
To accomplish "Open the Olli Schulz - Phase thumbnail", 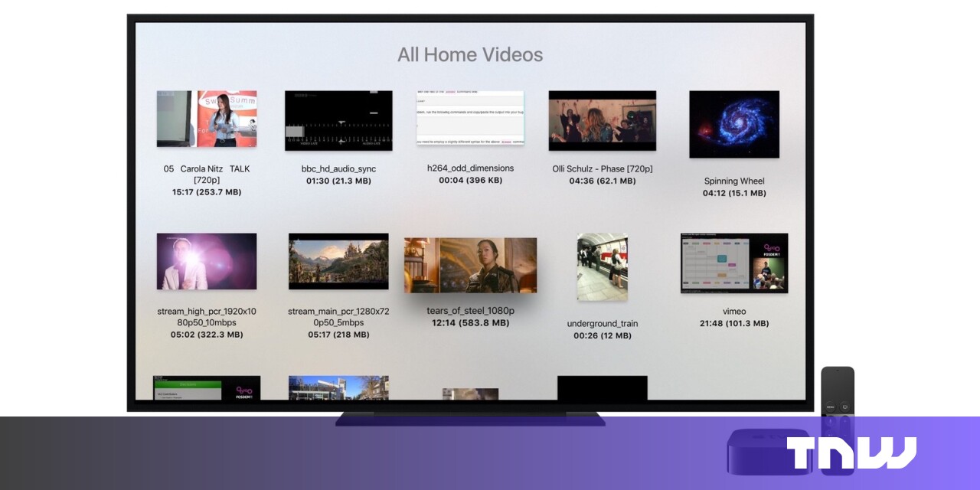I will pos(602,120).
